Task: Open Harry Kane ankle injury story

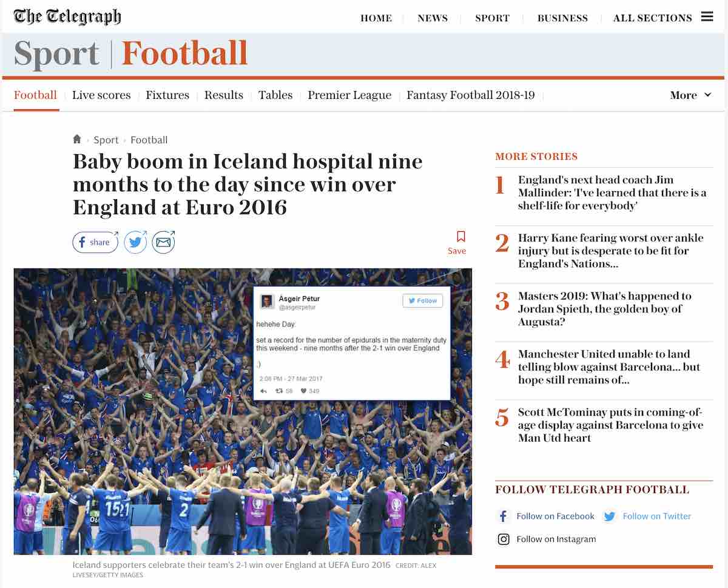Action: click(x=611, y=251)
